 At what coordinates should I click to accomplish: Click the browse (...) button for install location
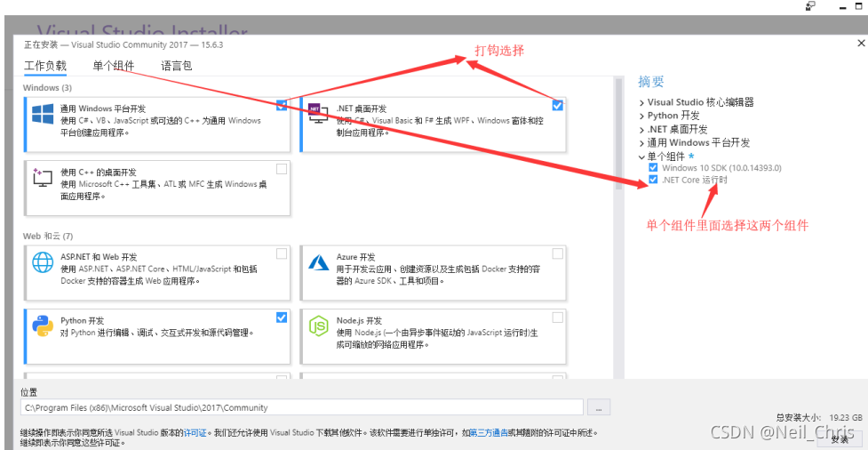pyautogui.click(x=599, y=407)
